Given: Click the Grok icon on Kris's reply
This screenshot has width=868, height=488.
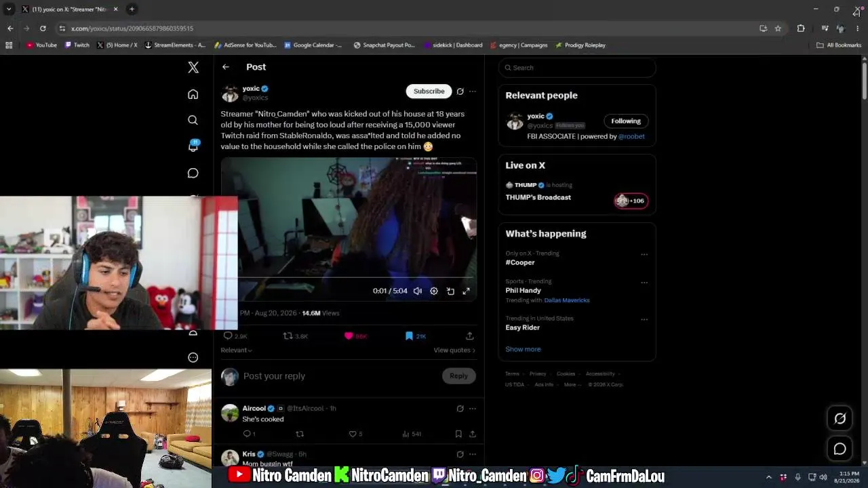Looking at the screenshot, I should click(x=460, y=454).
